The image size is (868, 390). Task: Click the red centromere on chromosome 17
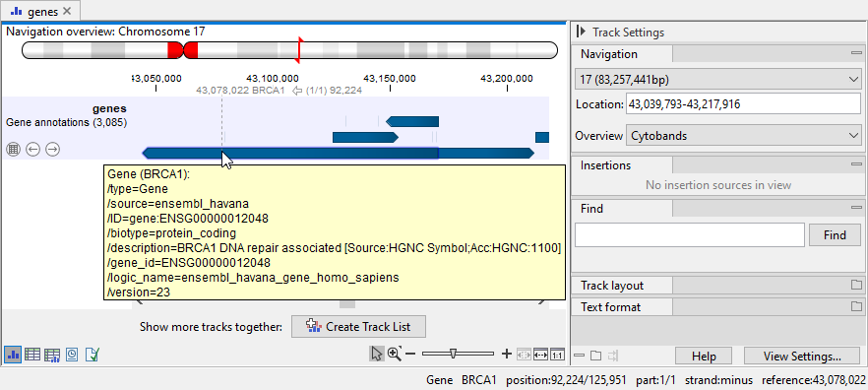point(183,50)
